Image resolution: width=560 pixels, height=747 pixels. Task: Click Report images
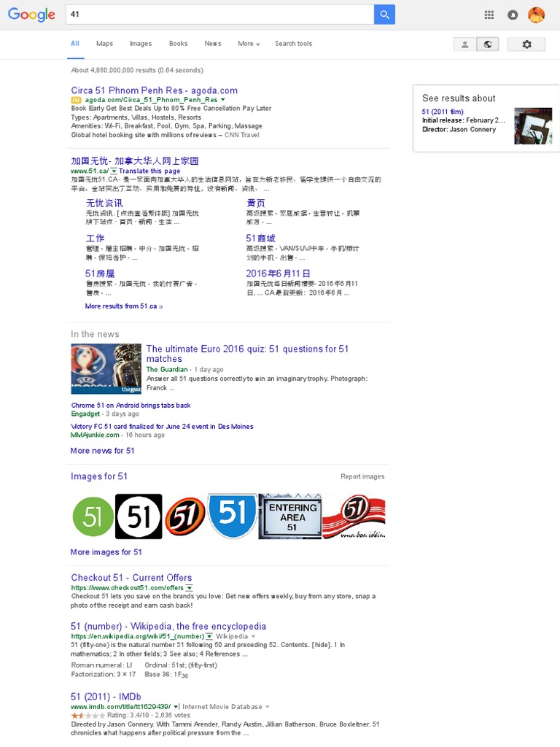point(362,476)
